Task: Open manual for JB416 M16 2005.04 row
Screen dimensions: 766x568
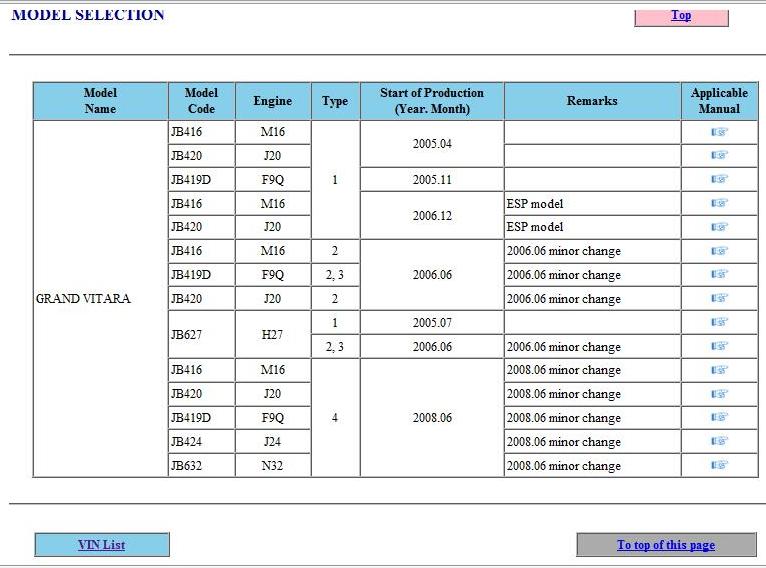Action: tap(719, 132)
